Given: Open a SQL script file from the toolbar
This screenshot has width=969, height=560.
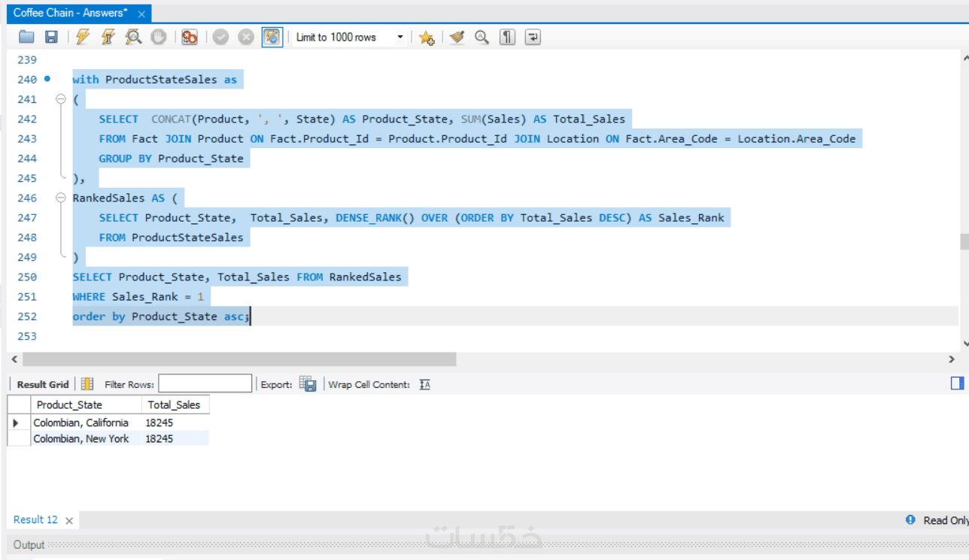Looking at the screenshot, I should [26, 37].
